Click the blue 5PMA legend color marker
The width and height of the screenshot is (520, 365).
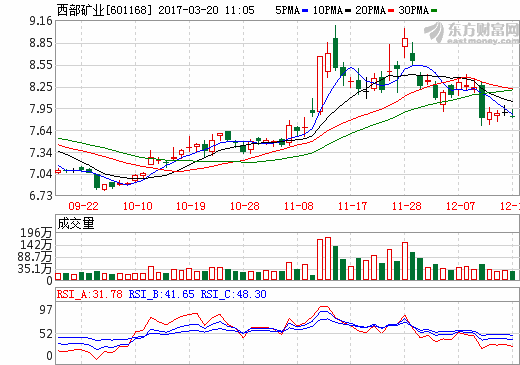click(305, 11)
